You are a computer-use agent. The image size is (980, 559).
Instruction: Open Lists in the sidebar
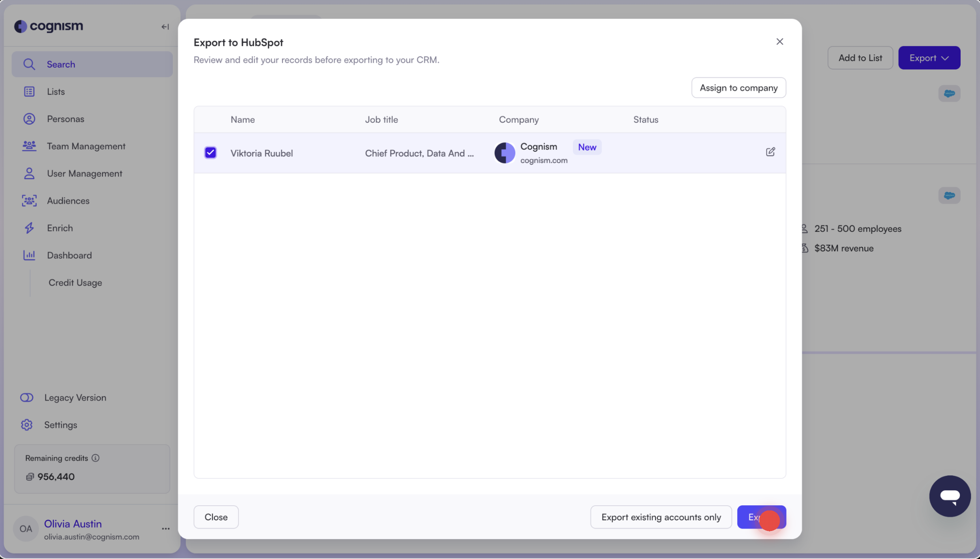(x=56, y=92)
